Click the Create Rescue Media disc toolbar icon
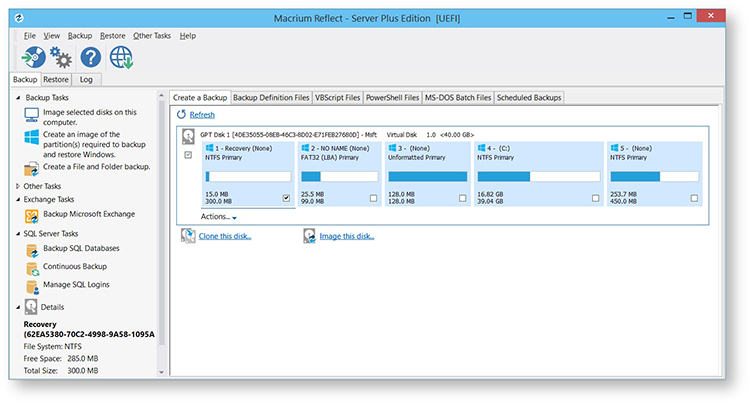Screen dimensions: 750x404 (x=33, y=57)
